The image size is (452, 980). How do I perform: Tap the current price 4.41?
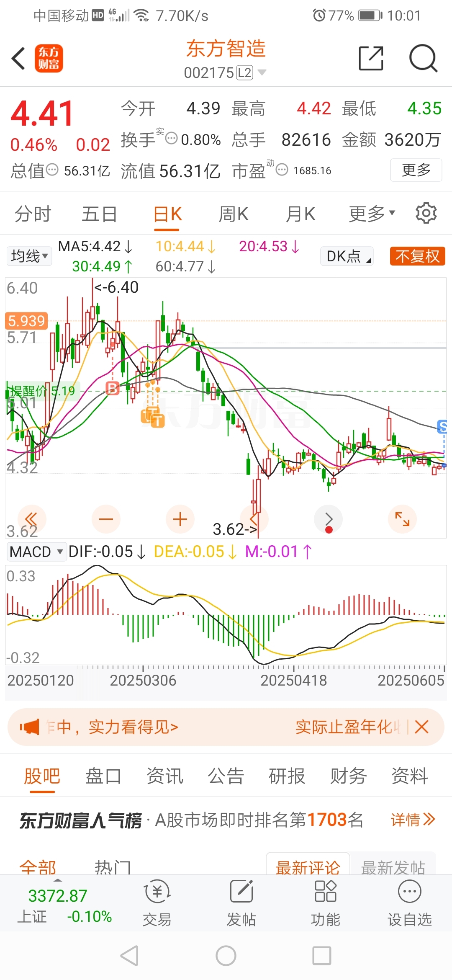point(42,113)
